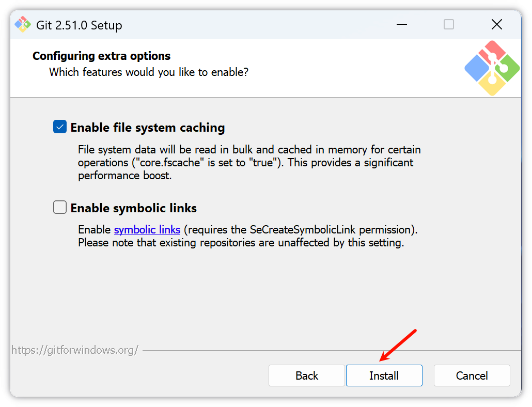
Task: Click the "Git 2.51.0 Setup" title text
Action: click(79, 25)
